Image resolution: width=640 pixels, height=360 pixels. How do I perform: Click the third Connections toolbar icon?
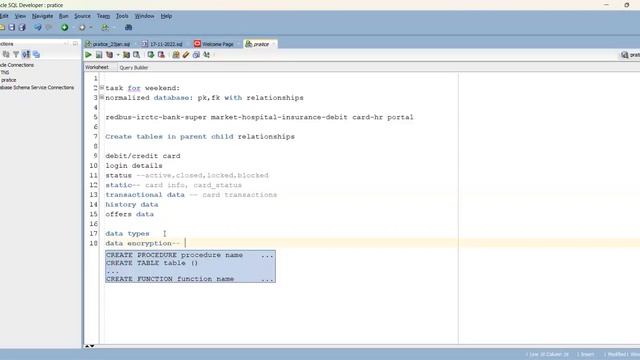pos(26,54)
